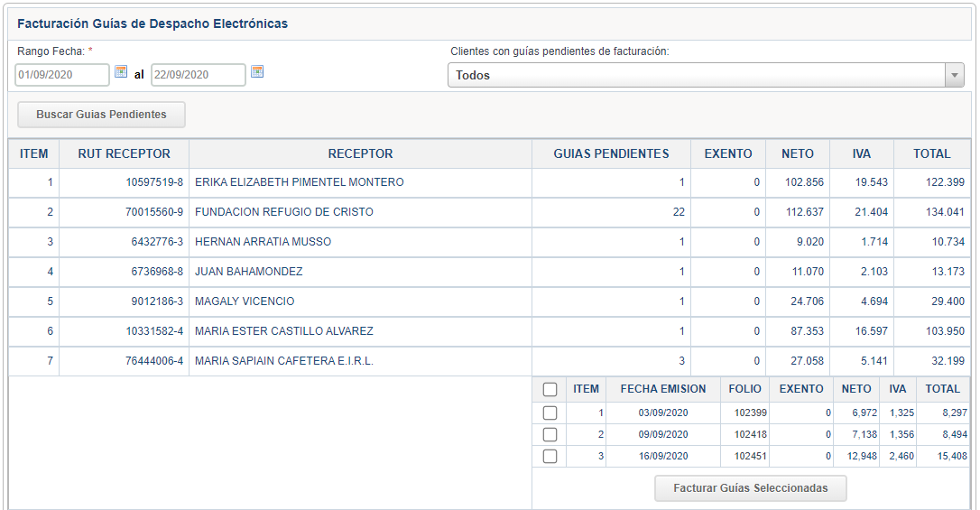
Task: Check the box for folio 102399
Action: click(x=550, y=413)
